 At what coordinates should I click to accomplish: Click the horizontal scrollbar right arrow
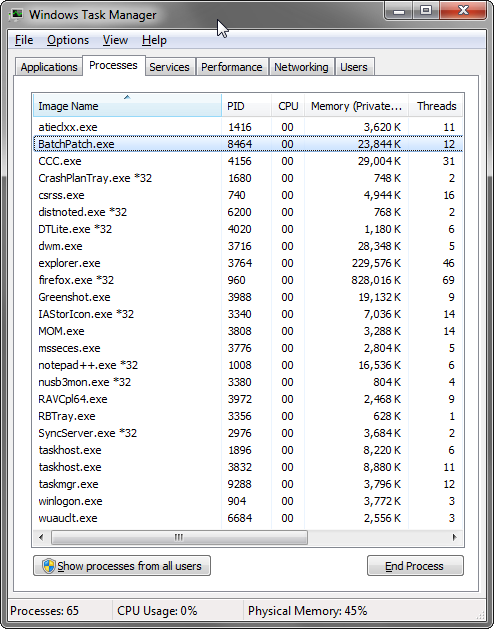454,537
